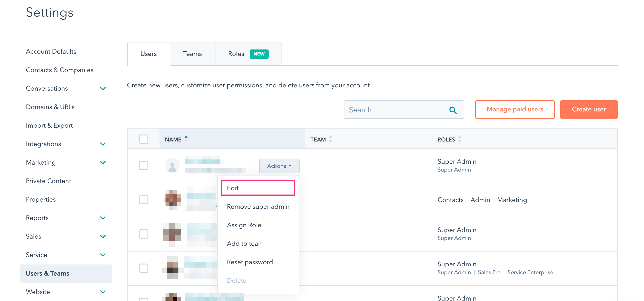Expand the Sales settings section
The width and height of the screenshot is (644, 301).
pyautogui.click(x=103, y=236)
